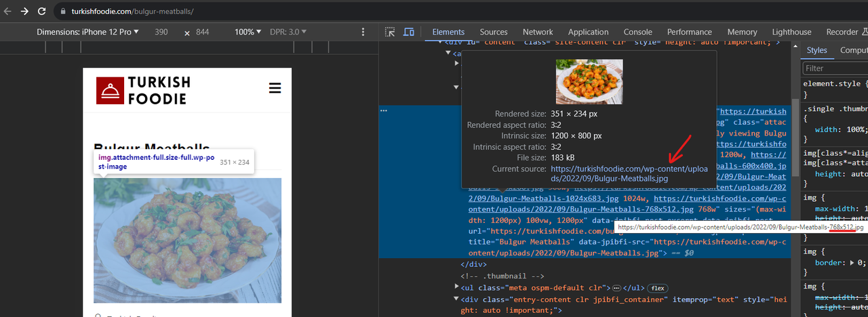Click the width: 100% declaration in Styles
The width and height of the screenshot is (868, 317).
click(x=842, y=129)
